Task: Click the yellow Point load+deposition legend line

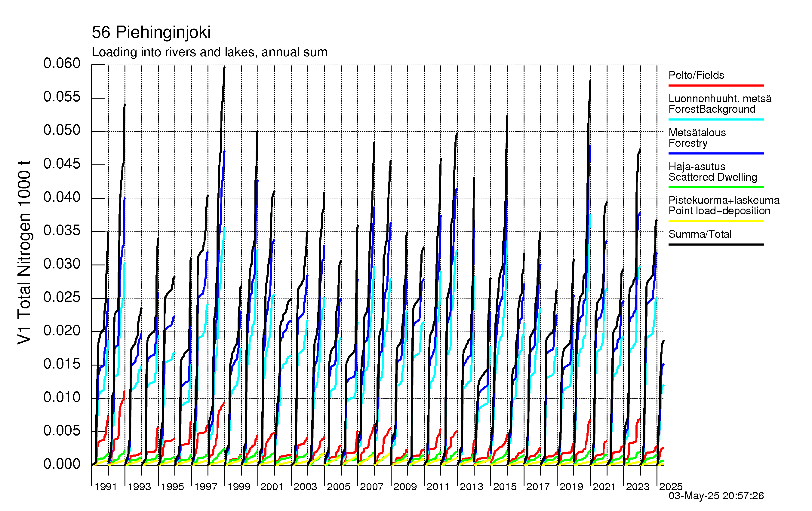Action: 716,221
